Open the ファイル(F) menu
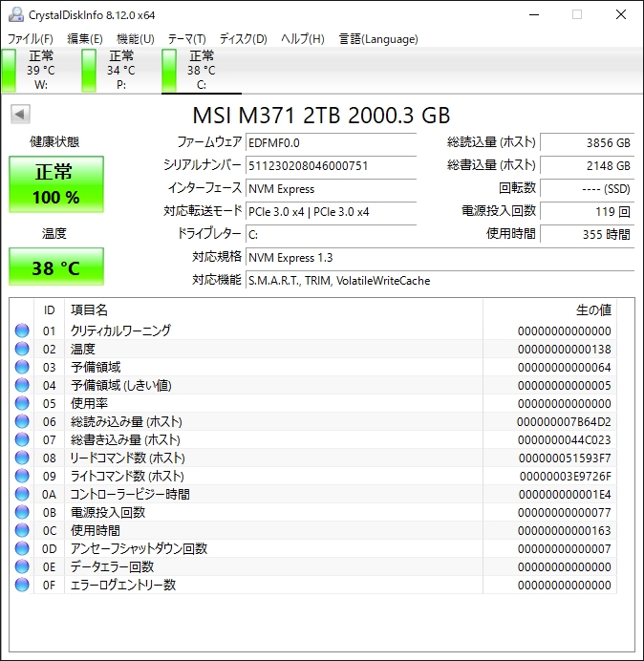Viewport: 644px width, 661px height. tap(31, 39)
